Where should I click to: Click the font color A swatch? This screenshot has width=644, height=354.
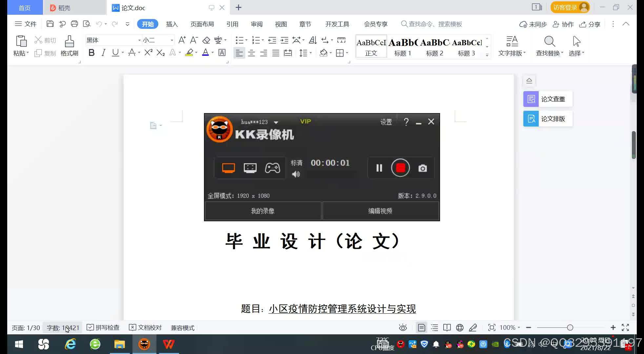pos(206,53)
